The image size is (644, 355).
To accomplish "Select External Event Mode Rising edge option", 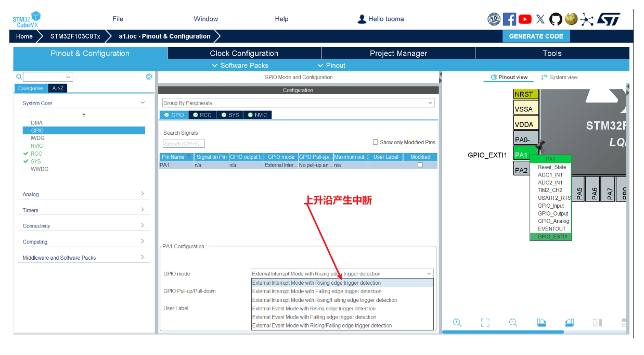I will 342,309.
